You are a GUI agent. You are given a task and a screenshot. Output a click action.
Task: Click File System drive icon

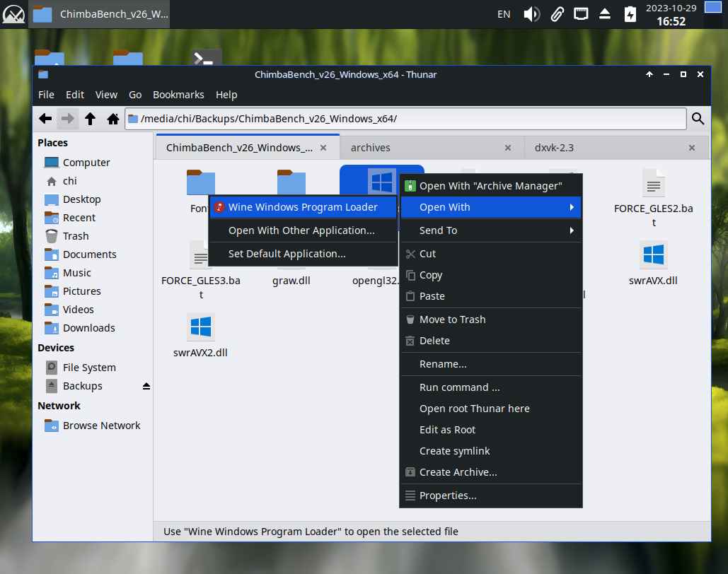[x=52, y=368]
